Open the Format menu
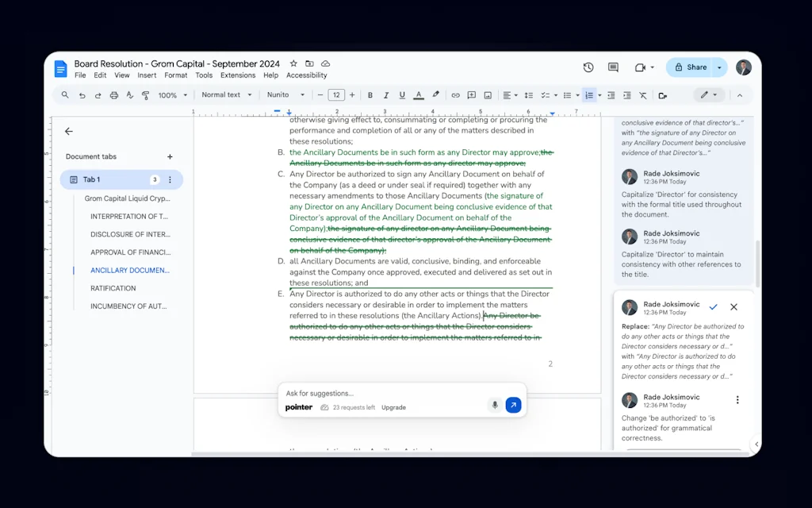 coord(175,75)
